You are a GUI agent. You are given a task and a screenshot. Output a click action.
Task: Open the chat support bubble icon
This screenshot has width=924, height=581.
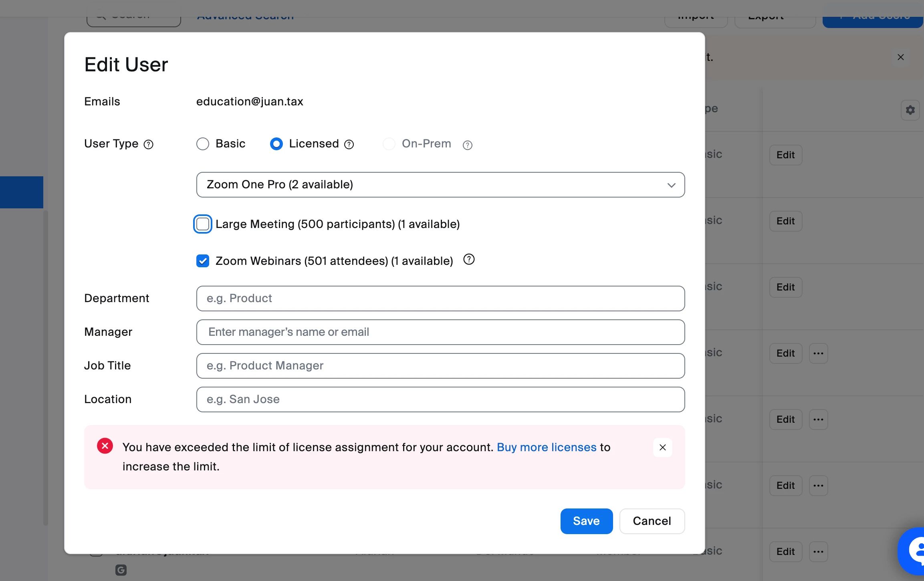tap(914, 551)
